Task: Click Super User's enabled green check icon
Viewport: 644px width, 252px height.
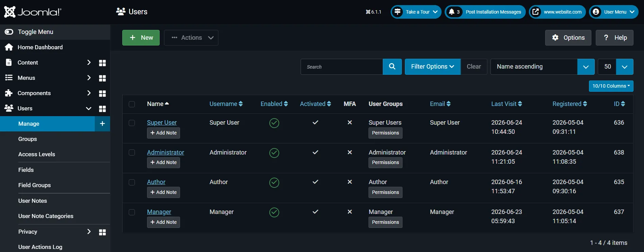Action: (x=274, y=123)
